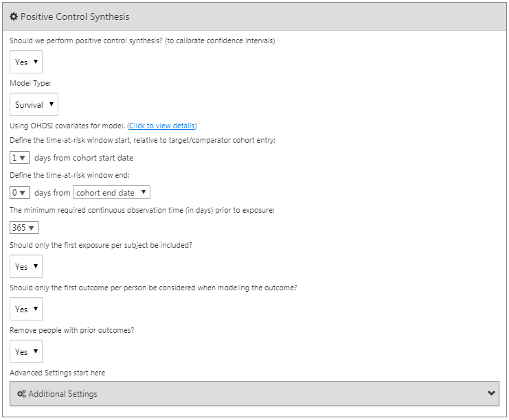Viewport: 509px width, 420px height.
Task: Open the Click to view details link
Action: [x=162, y=126]
